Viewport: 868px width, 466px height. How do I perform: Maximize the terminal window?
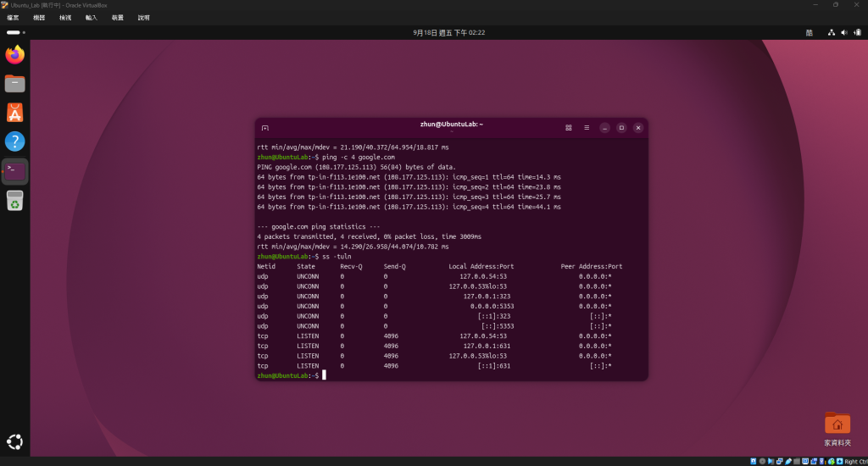pyautogui.click(x=621, y=128)
